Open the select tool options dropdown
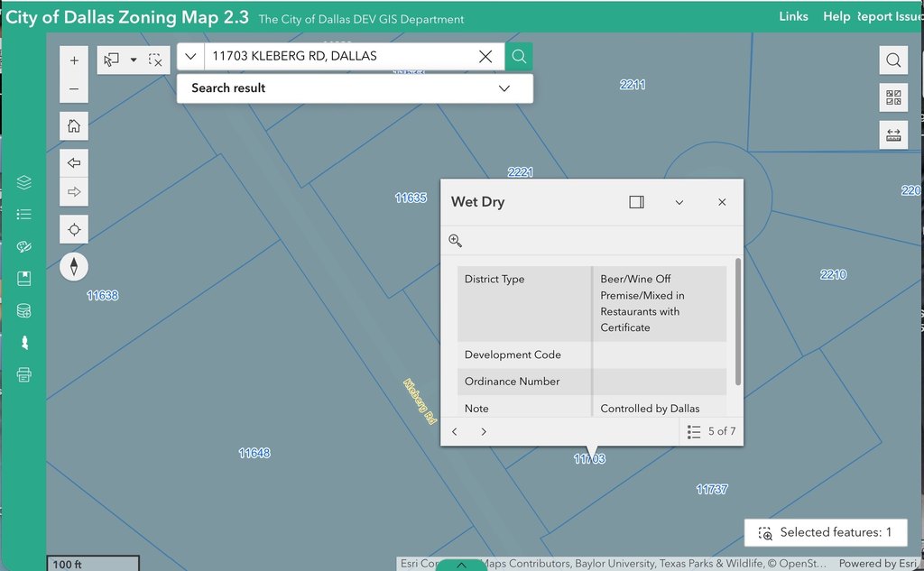The height and width of the screenshot is (571, 924). click(x=134, y=60)
